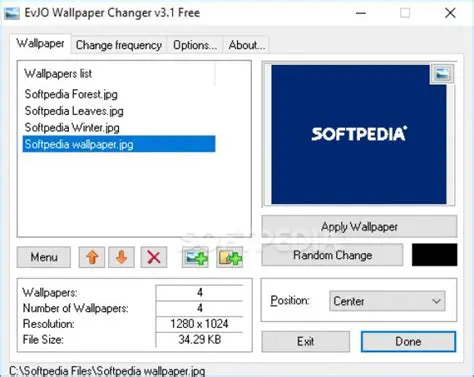
Task: Open the Options... tab
Action: click(195, 45)
